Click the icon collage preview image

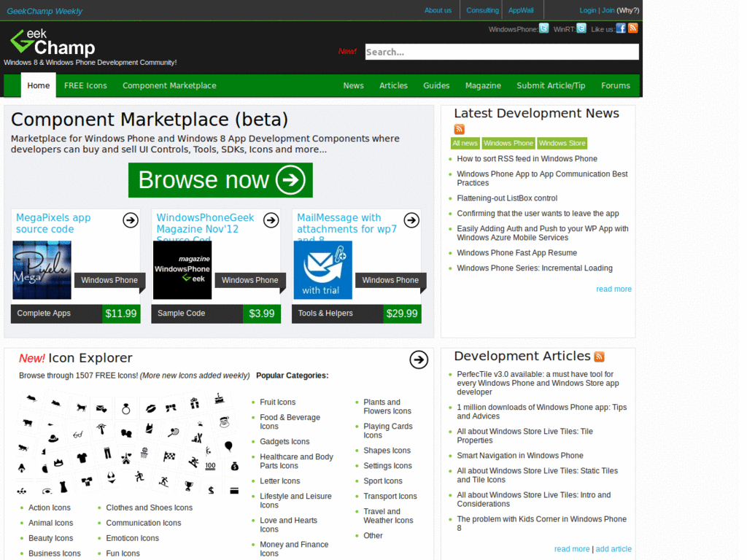(128, 443)
